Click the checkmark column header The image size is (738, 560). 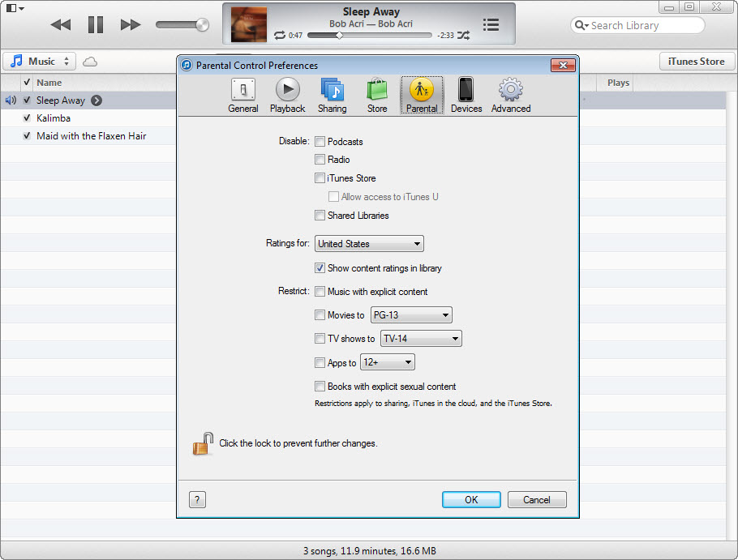click(27, 83)
